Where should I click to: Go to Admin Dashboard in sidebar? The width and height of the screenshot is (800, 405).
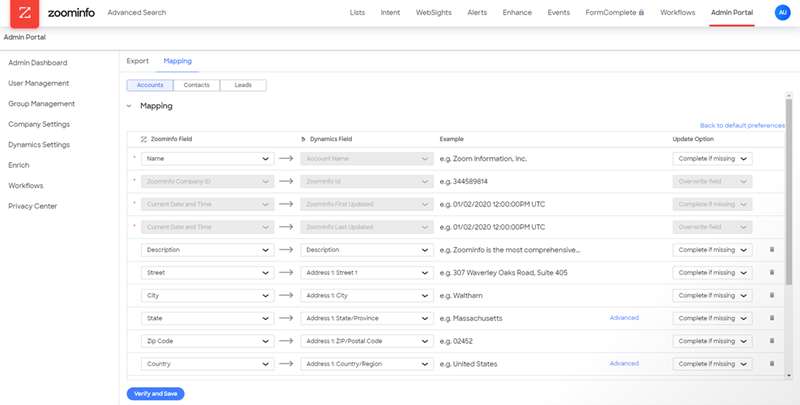[38, 63]
